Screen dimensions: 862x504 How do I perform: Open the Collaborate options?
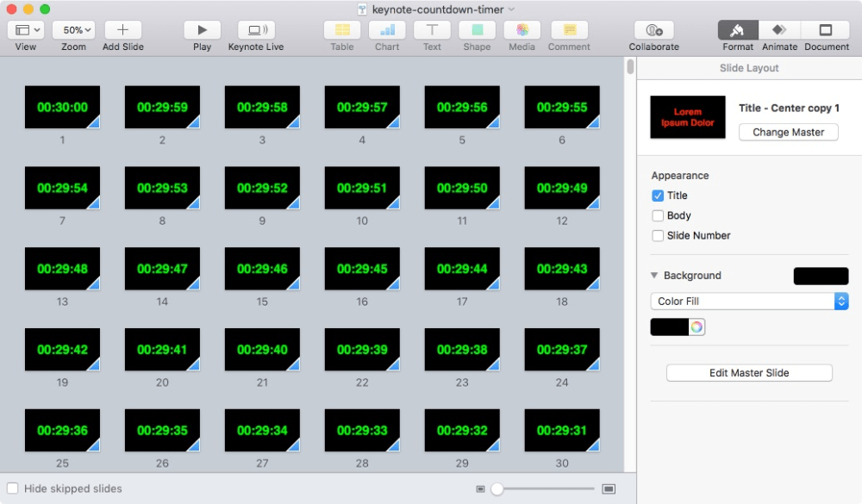point(653,30)
